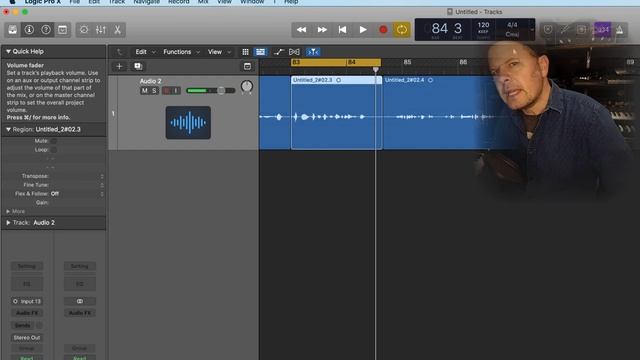Start playback with Play button
This screenshot has width=640, height=360.
click(x=363, y=30)
